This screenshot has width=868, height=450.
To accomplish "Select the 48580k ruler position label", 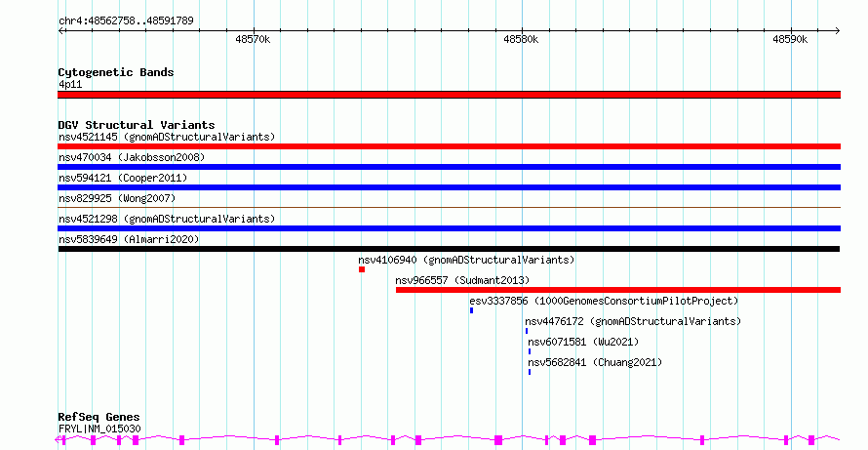I will click(x=521, y=39).
